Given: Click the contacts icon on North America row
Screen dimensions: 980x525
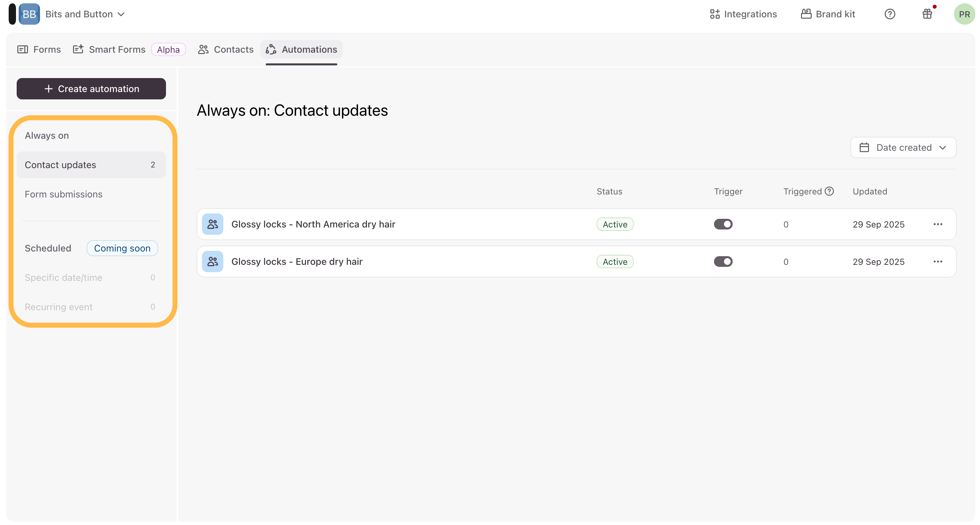Looking at the screenshot, I should coord(212,224).
